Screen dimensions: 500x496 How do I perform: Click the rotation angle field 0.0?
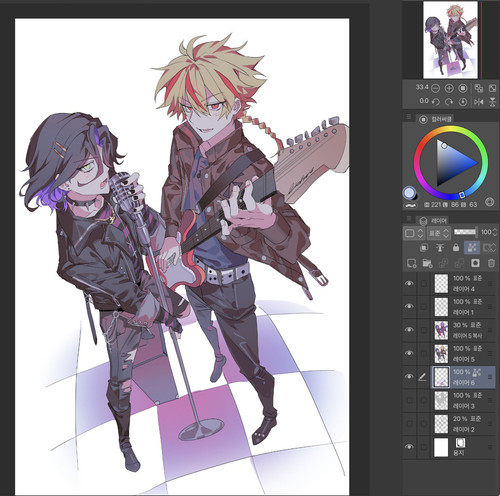click(x=424, y=101)
